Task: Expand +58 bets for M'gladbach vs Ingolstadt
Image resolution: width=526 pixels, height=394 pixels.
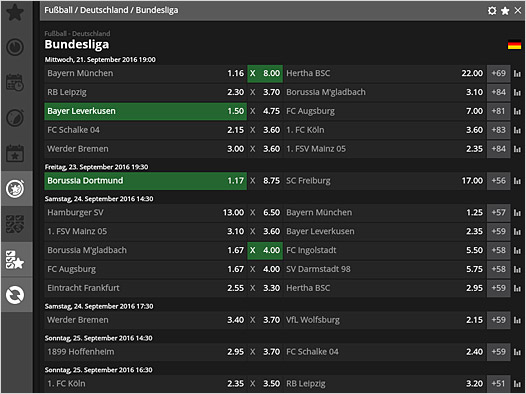Action: (x=498, y=250)
